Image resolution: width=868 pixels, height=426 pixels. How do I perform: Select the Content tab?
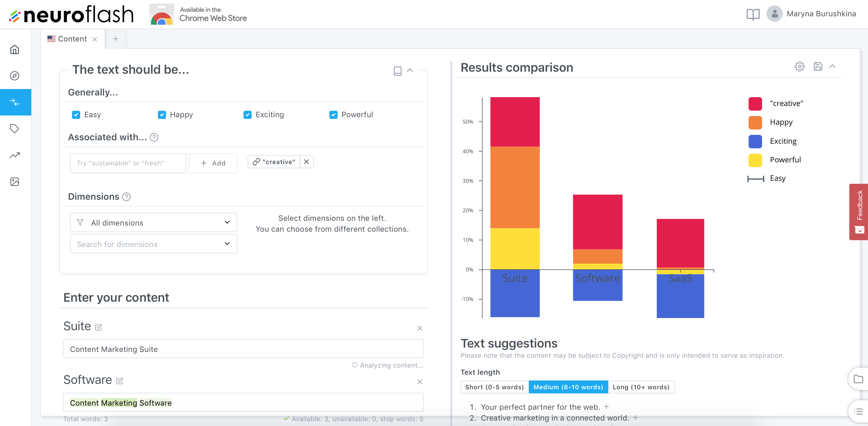point(68,39)
